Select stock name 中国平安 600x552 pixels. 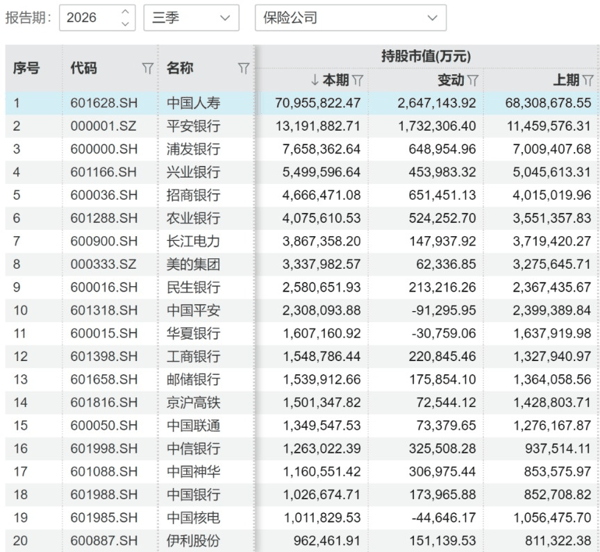pos(193,310)
